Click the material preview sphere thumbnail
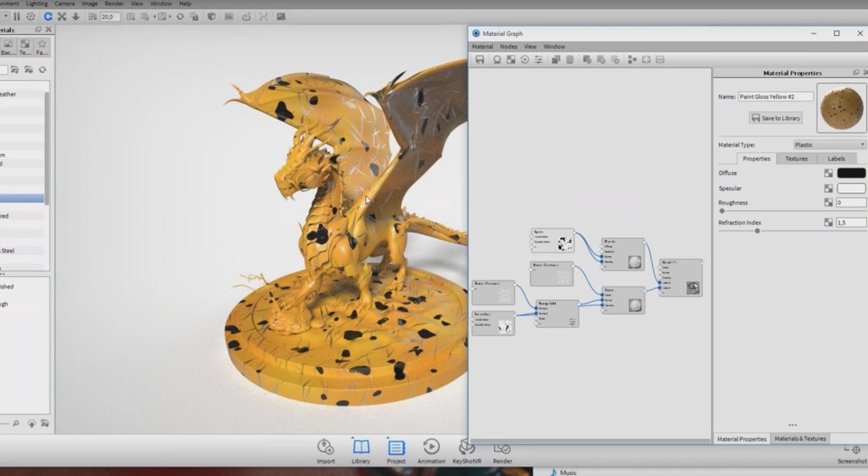The image size is (868, 476). (x=841, y=108)
